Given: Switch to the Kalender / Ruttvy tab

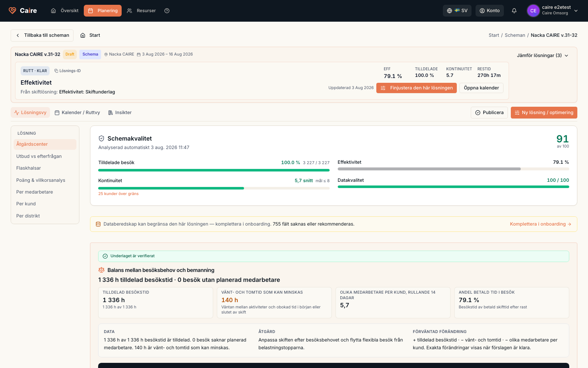Looking at the screenshot, I should coord(77,113).
